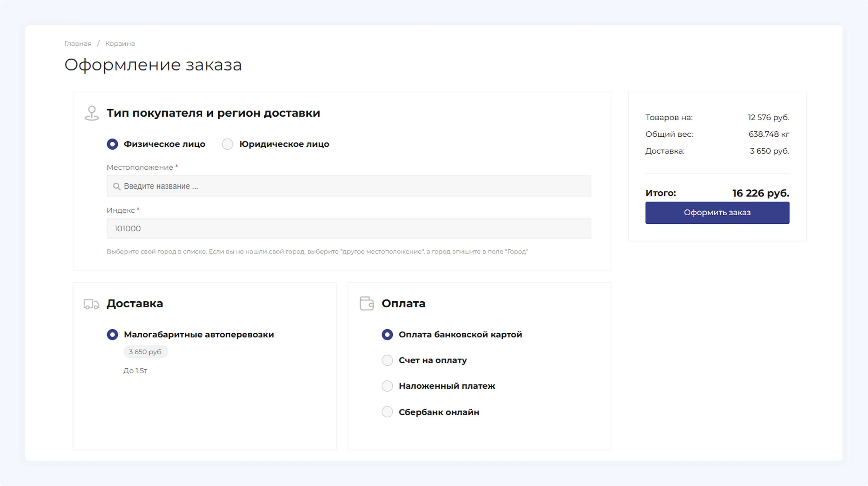Enable Сбербанк онлайн payment
This screenshot has height=486, width=868.
387,412
